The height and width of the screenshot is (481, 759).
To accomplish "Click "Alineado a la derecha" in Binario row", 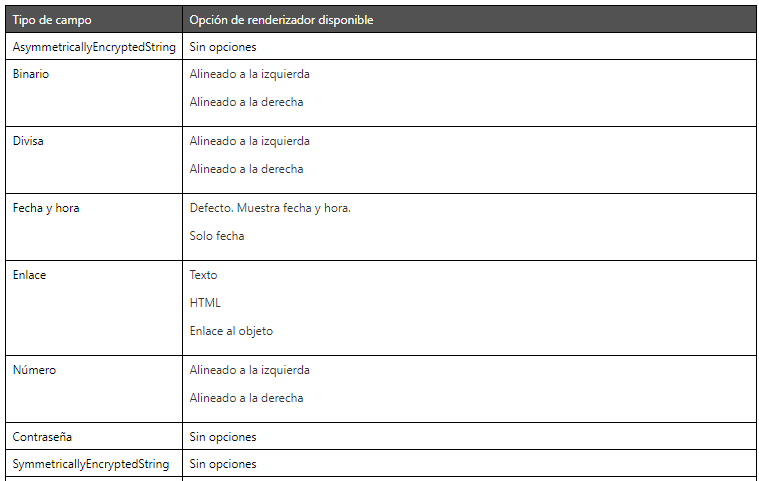I will pos(246,102).
